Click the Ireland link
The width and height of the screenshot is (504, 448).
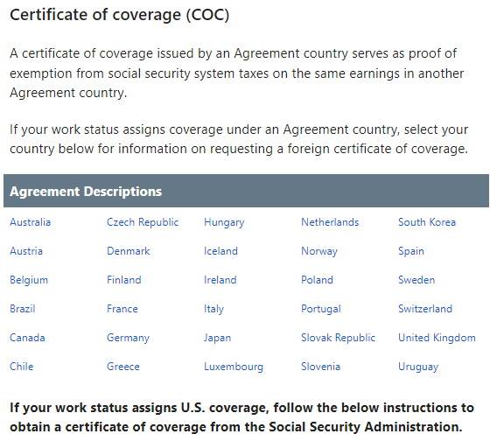220,280
